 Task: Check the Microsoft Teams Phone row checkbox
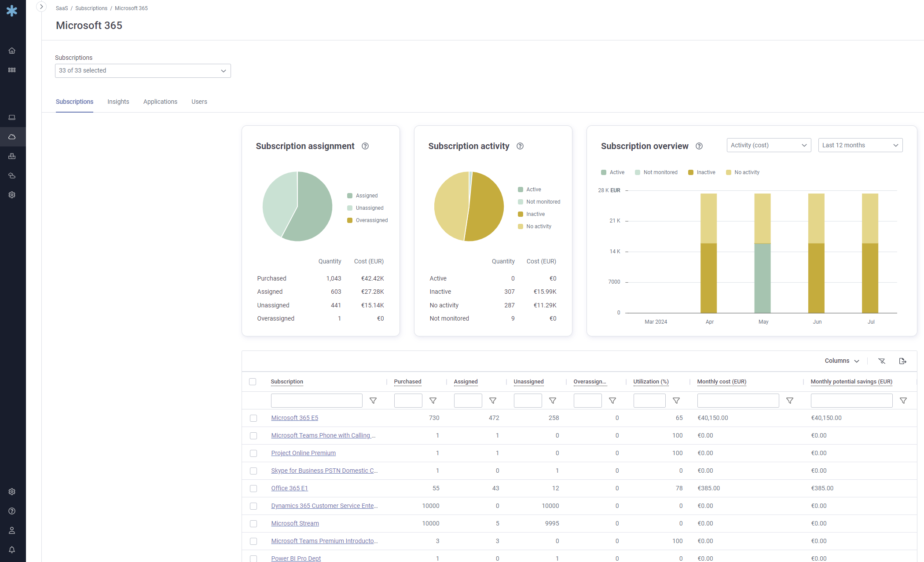(x=253, y=436)
